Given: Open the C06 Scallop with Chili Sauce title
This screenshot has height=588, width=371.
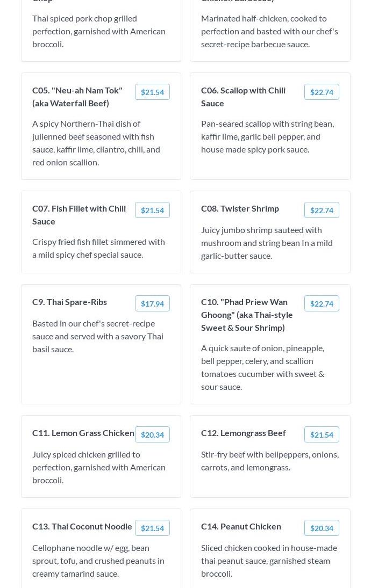Looking at the screenshot, I should 243,97.
